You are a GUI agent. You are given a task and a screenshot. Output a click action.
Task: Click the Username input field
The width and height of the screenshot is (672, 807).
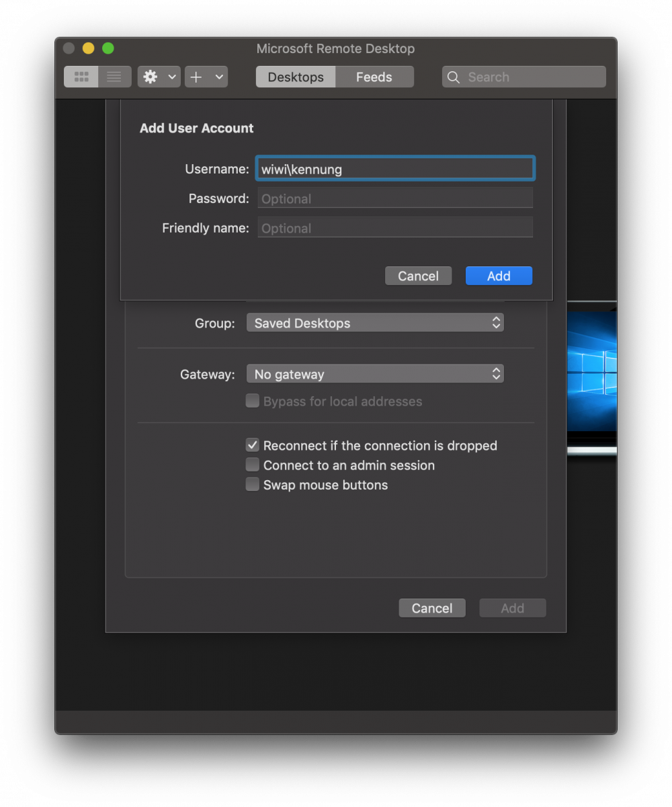click(395, 169)
